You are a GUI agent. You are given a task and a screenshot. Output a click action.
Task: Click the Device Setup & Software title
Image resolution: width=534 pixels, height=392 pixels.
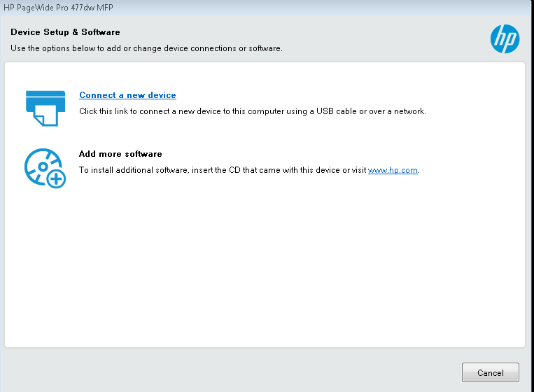pyautogui.click(x=65, y=32)
